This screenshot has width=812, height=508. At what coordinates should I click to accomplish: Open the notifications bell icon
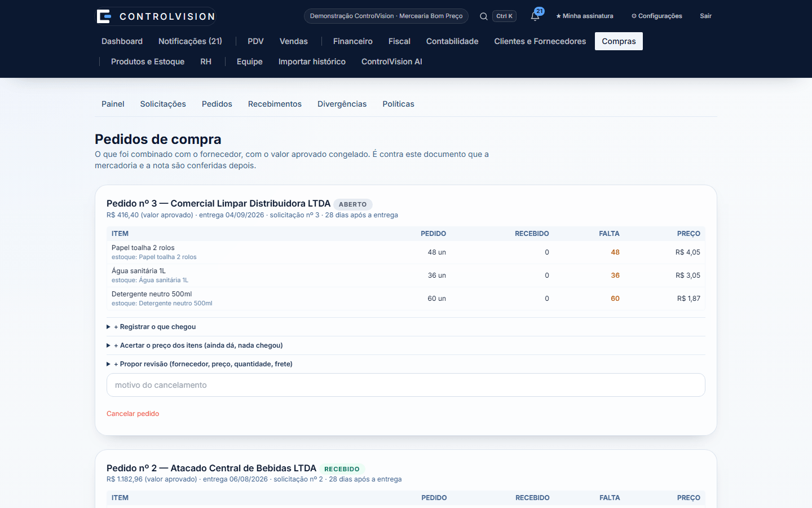pyautogui.click(x=535, y=16)
